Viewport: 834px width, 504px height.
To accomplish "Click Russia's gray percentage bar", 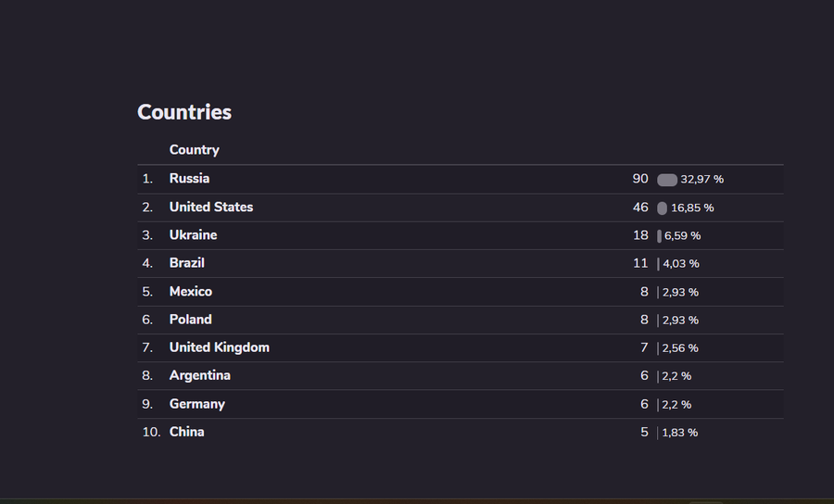I will (666, 180).
